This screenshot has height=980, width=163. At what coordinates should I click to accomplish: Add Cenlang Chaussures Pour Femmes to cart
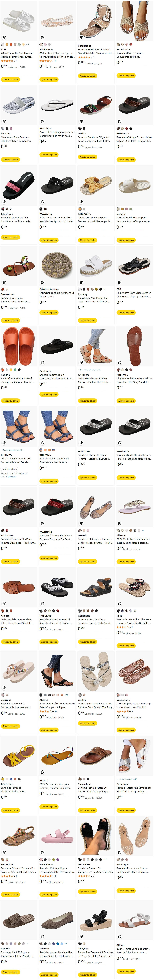pyautogui.click(x=11, y=160)
